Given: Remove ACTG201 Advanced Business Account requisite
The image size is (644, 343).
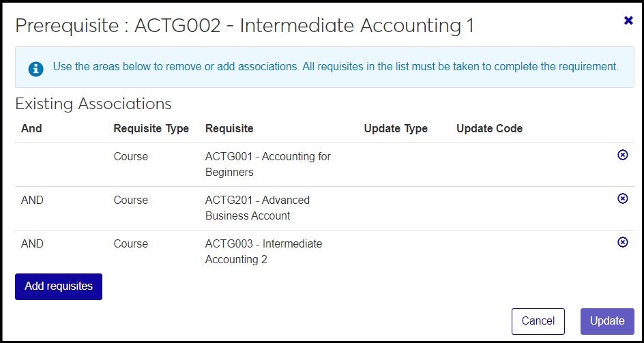Looking at the screenshot, I should pyautogui.click(x=622, y=198).
